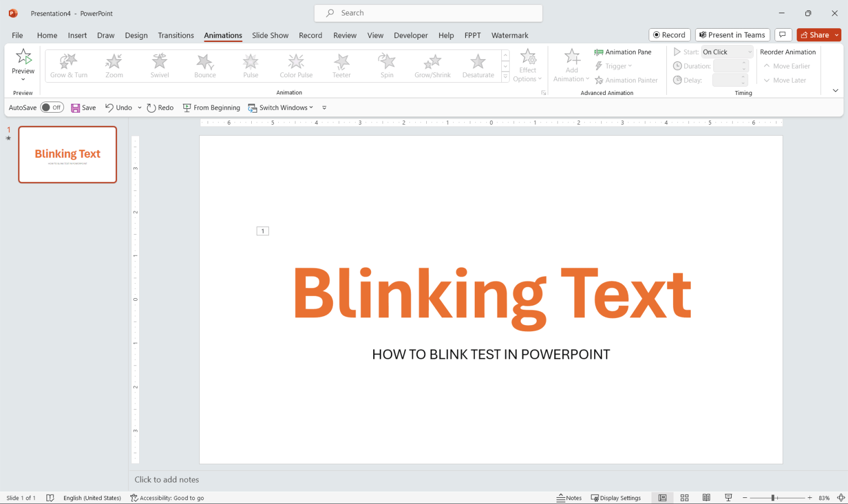Save the presentation via Quick Access toolbar
Viewport: 848px width, 504px height.
click(x=83, y=107)
